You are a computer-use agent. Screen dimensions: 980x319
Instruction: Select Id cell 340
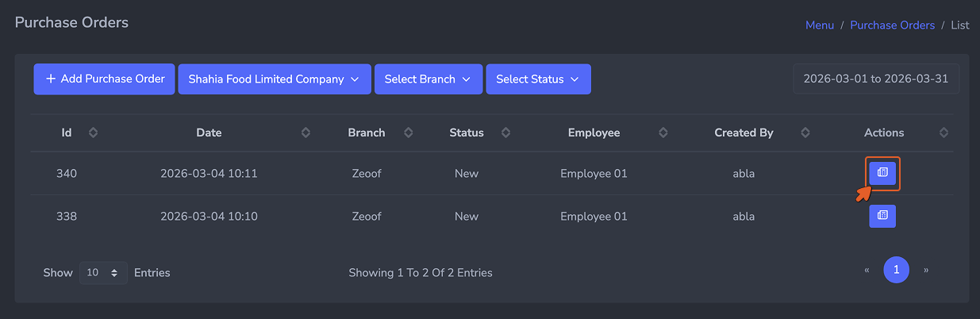pos(67,173)
